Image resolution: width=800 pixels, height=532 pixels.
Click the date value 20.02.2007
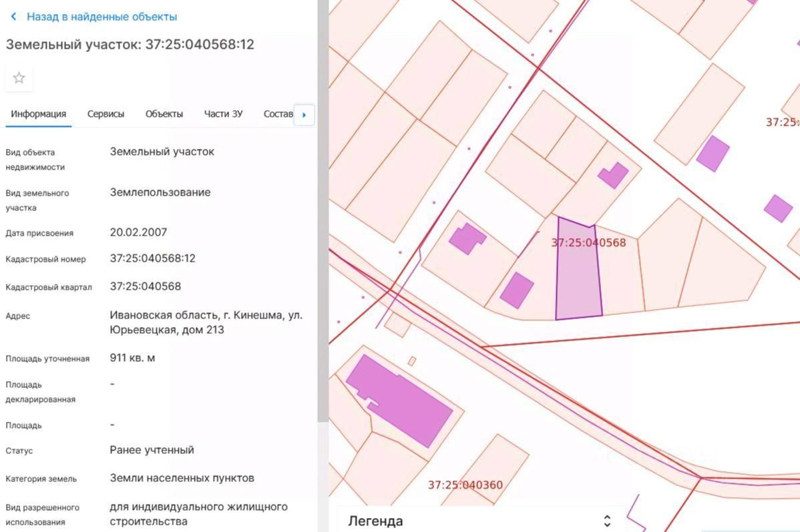(138, 232)
